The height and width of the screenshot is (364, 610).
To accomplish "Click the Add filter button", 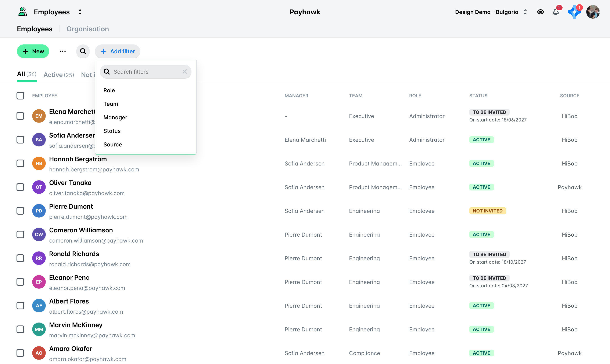I will (118, 51).
